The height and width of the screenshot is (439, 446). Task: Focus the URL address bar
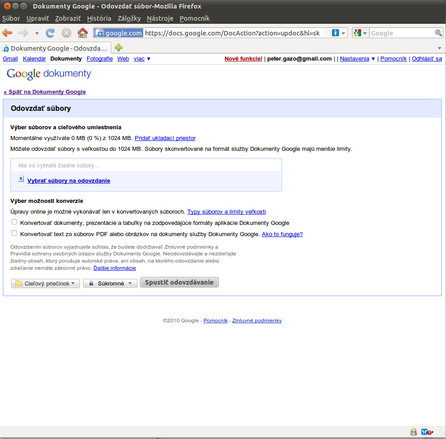click(x=233, y=33)
